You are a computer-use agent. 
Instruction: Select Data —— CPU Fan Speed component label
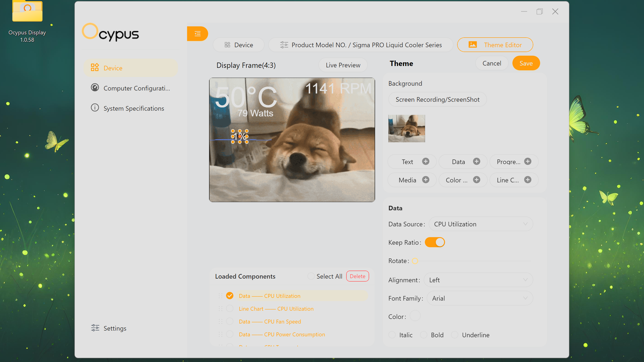click(270, 321)
